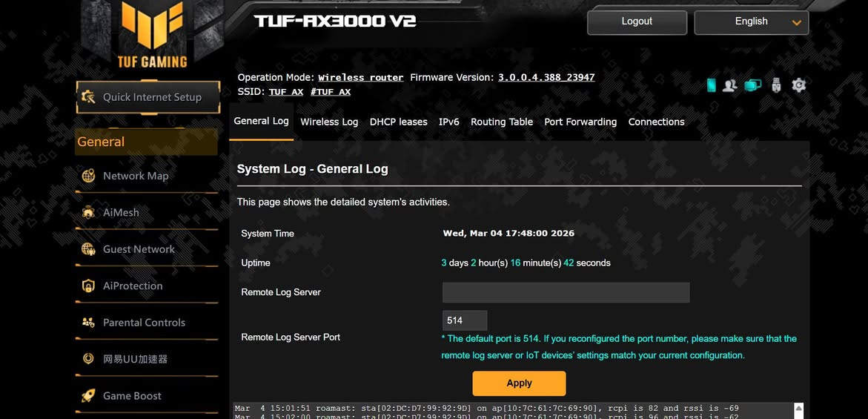The width and height of the screenshot is (868, 419).
Task: Click the General section header
Action: pyautogui.click(x=146, y=142)
